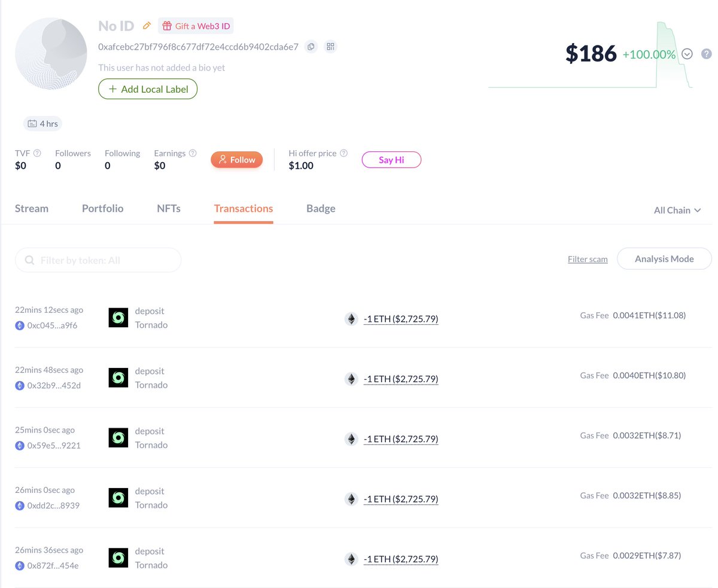The width and height of the screenshot is (718, 588).
Task: Click the pencil edit icon beside No ID
Action: [147, 26]
